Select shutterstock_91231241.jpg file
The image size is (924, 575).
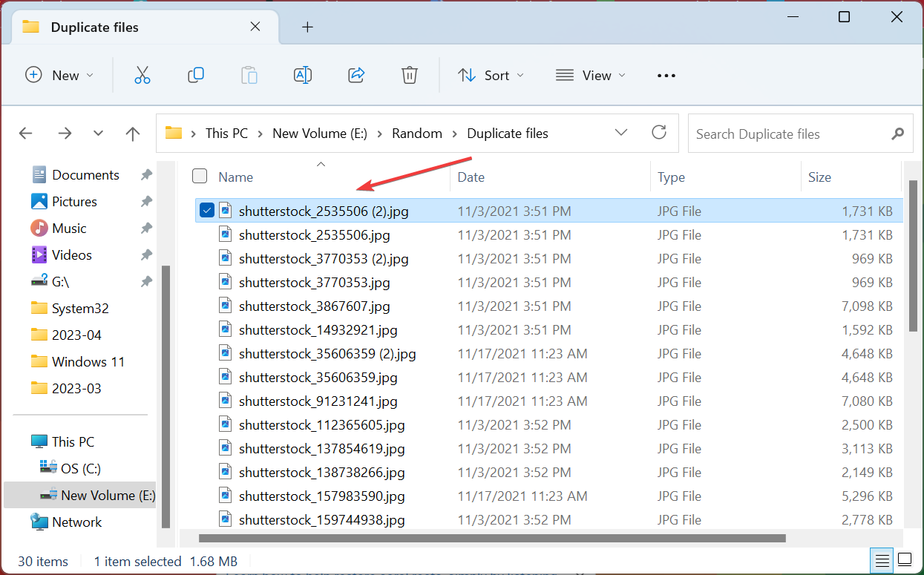(x=549, y=401)
